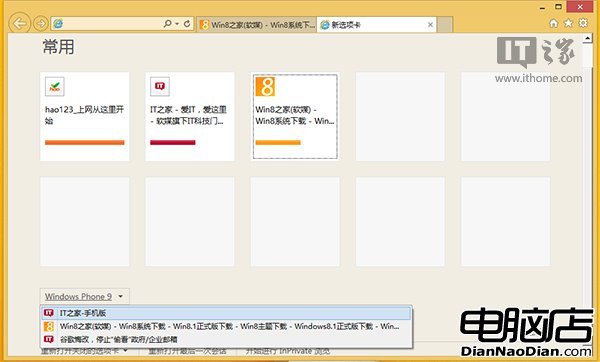This screenshot has width=600, height=362.
Task: Select 谷歌悔改 entry in the list
Action: 226,339
